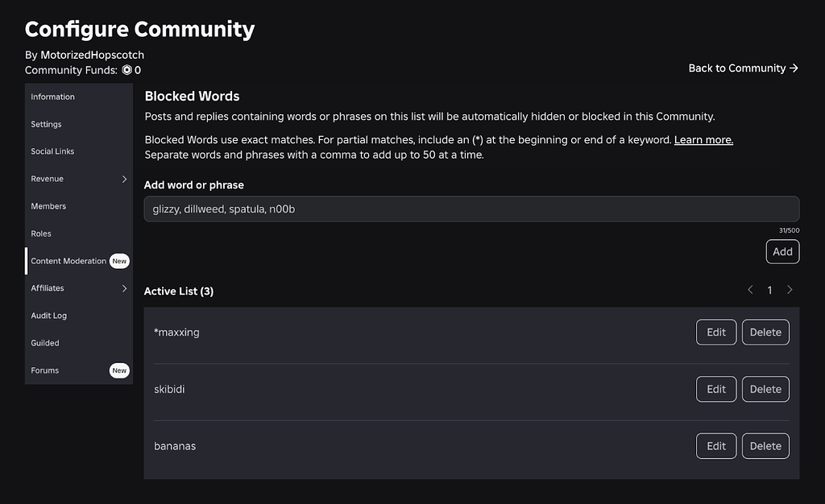Open the Settings section
The height and width of the screenshot is (504, 825).
coord(46,124)
